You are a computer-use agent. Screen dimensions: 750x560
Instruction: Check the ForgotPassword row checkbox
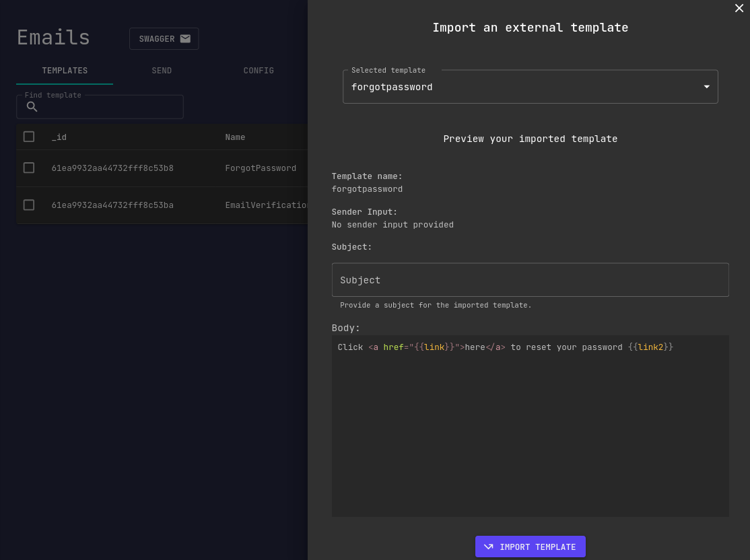pyautogui.click(x=29, y=168)
